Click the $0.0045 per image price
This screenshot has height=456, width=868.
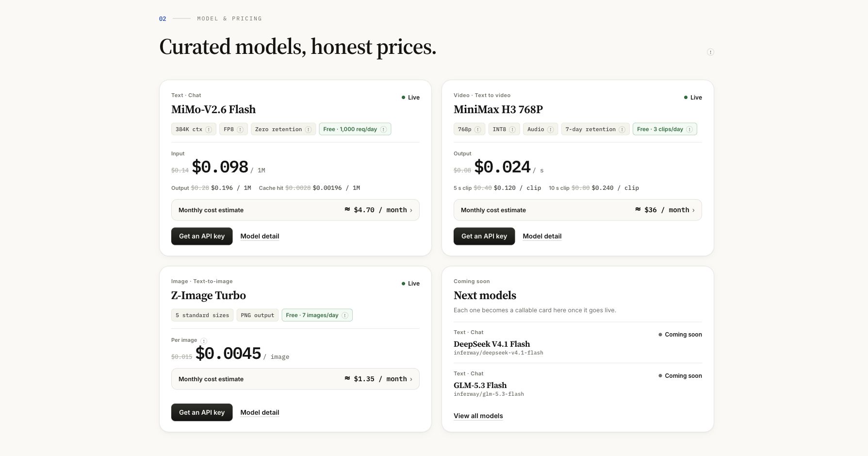click(x=228, y=353)
